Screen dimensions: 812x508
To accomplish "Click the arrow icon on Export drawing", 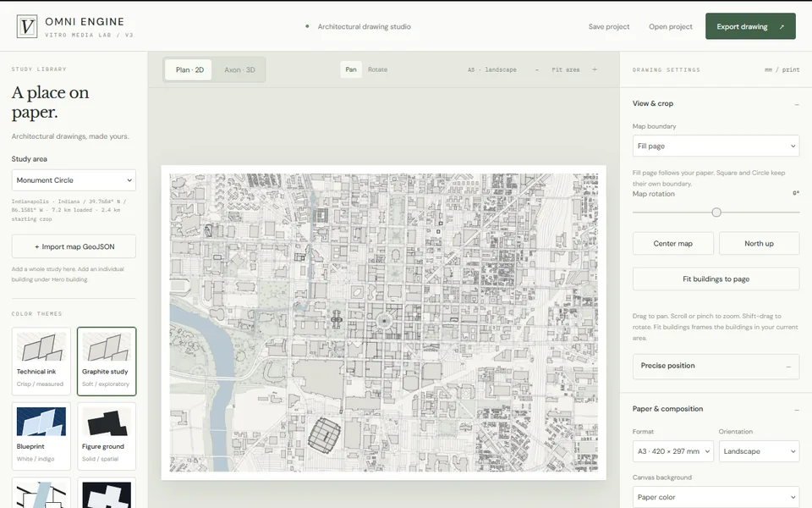I will (782, 27).
